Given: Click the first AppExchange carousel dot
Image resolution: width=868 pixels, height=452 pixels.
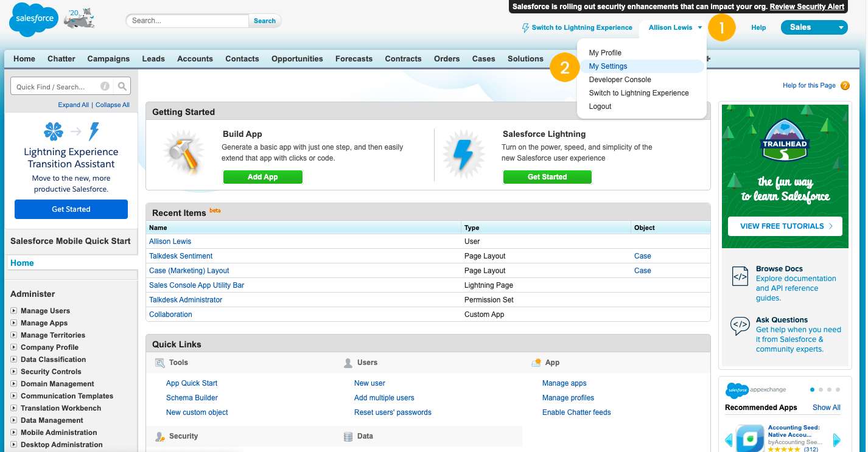Looking at the screenshot, I should (x=812, y=389).
